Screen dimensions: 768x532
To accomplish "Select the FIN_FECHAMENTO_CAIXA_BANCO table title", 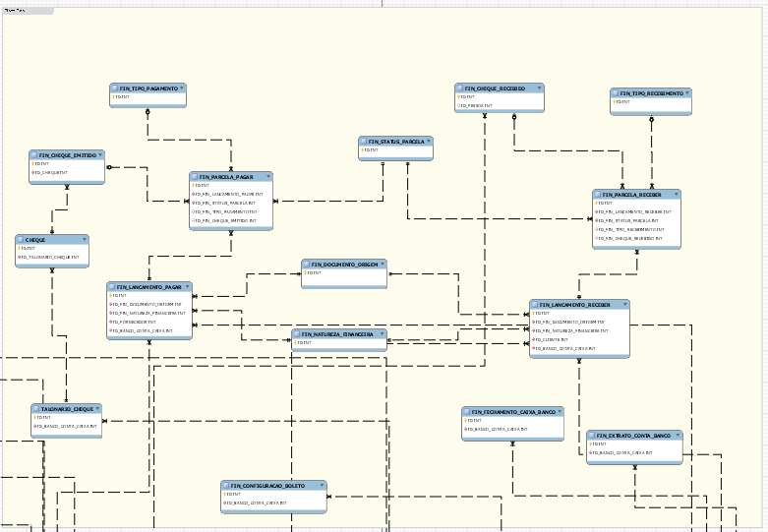I will click(x=513, y=412).
